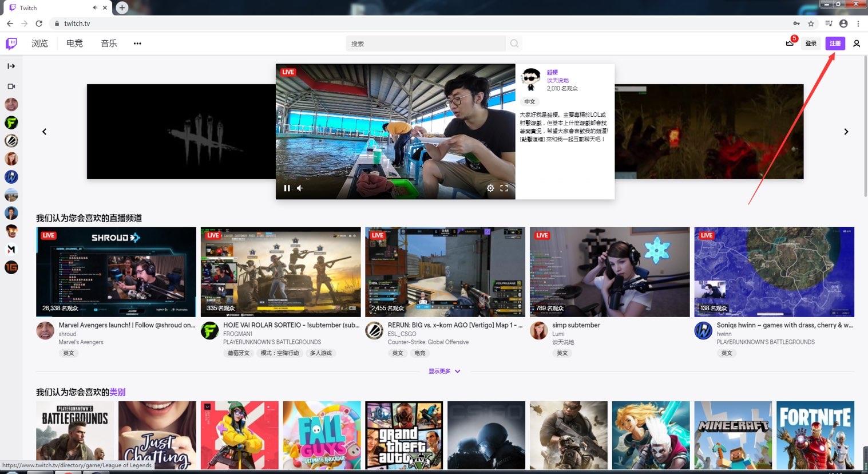Open the Just Chatting category cover
This screenshot has width=868, height=474.
tap(157, 435)
